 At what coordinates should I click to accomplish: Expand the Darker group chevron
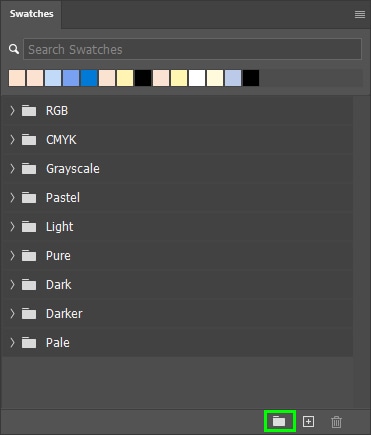(x=12, y=314)
